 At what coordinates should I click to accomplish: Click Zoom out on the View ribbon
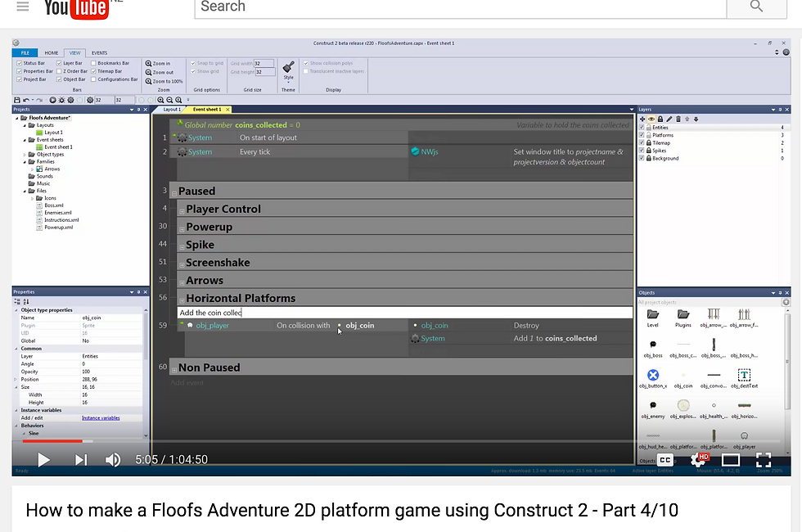click(x=160, y=72)
